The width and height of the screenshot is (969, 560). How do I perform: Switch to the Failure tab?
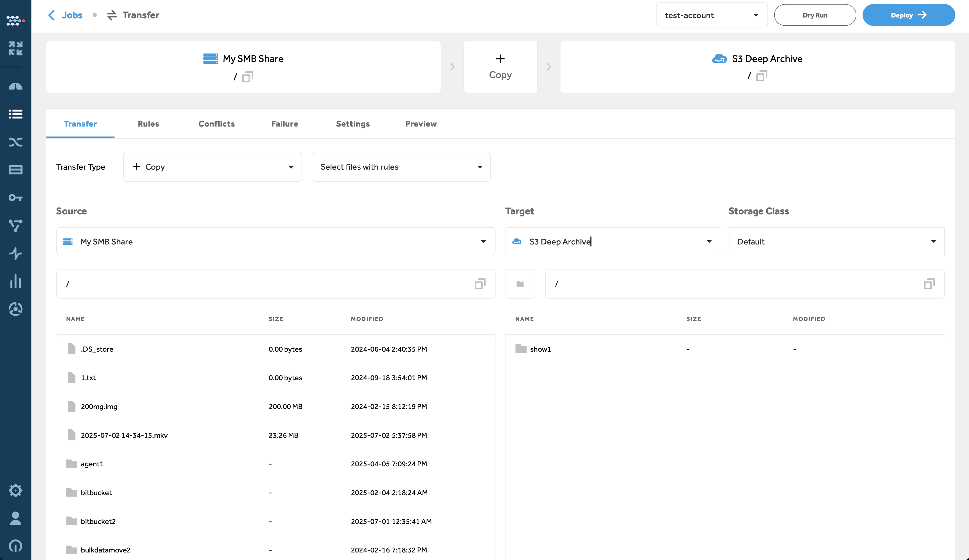pos(285,124)
